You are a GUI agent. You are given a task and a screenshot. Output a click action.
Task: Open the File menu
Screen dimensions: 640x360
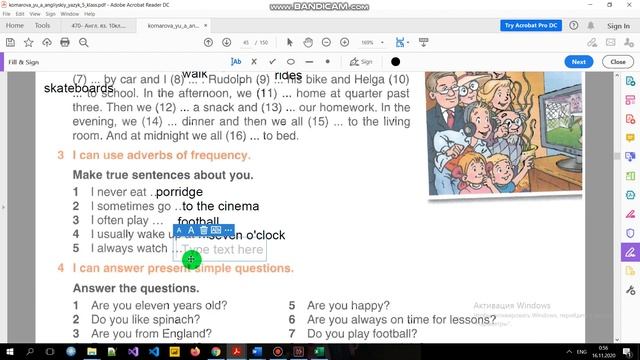7,14
